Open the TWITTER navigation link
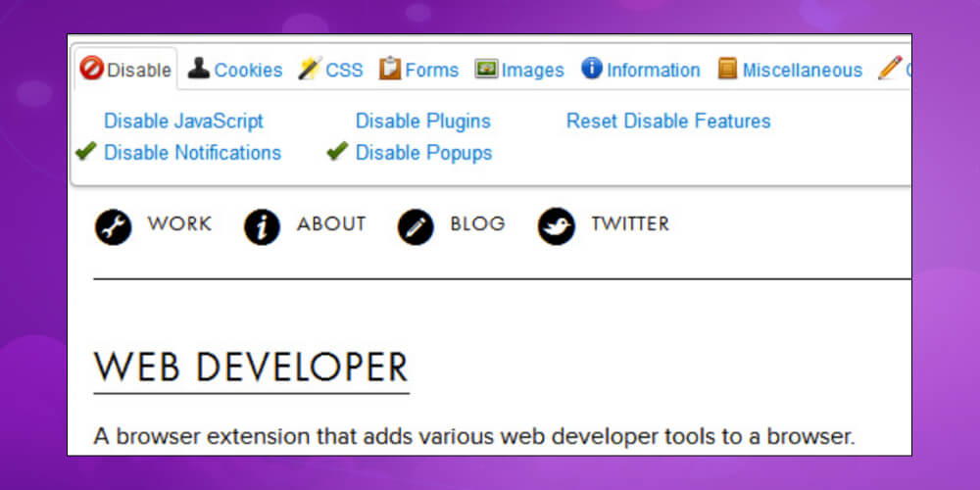The image size is (980, 490). click(x=630, y=223)
